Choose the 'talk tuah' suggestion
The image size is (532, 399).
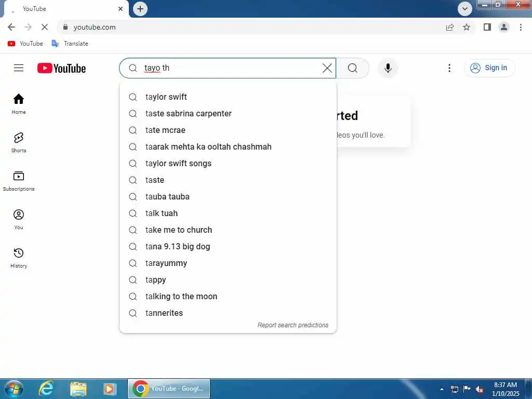pos(228,213)
